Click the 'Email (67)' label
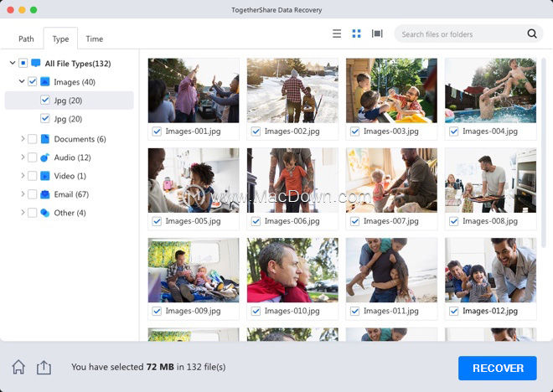Viewport: 553px width, 392px height. 71,194
